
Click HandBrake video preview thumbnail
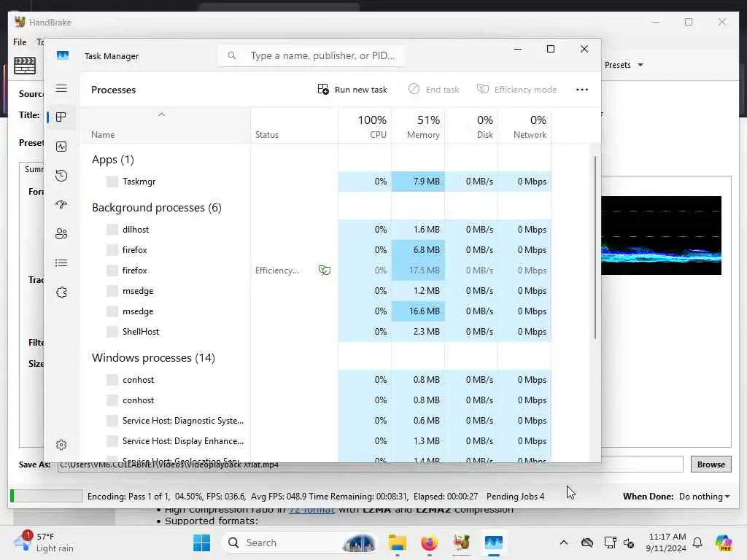(x=661, y=236)
